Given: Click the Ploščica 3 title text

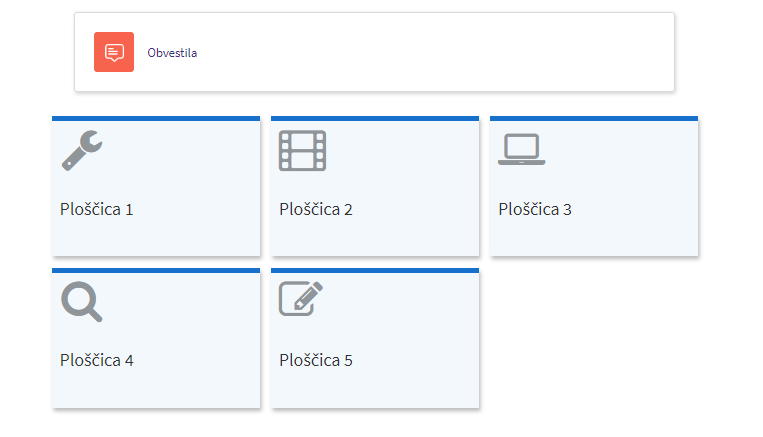Looking at the screenshot, I should click(535, 210).
